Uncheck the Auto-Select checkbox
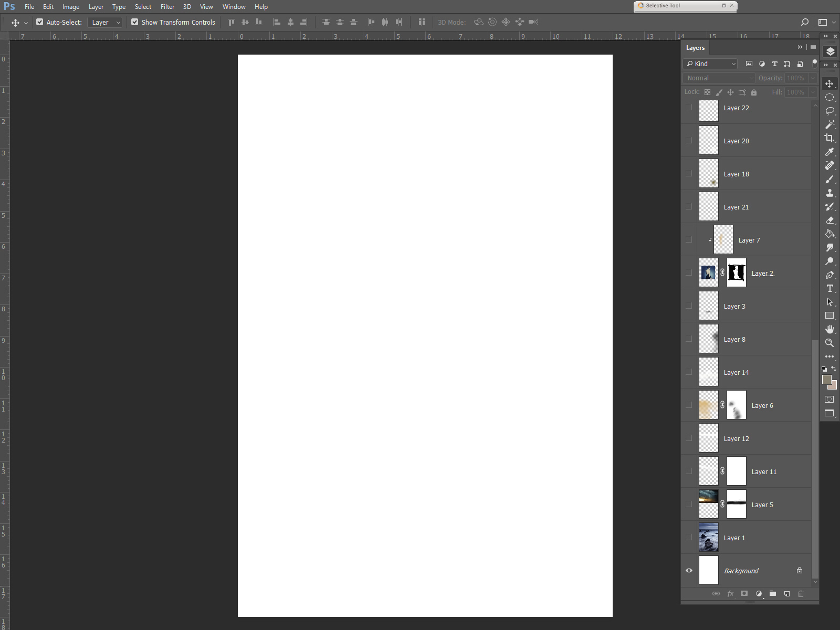The image size is (840, 630). click(x=40, y=22)
